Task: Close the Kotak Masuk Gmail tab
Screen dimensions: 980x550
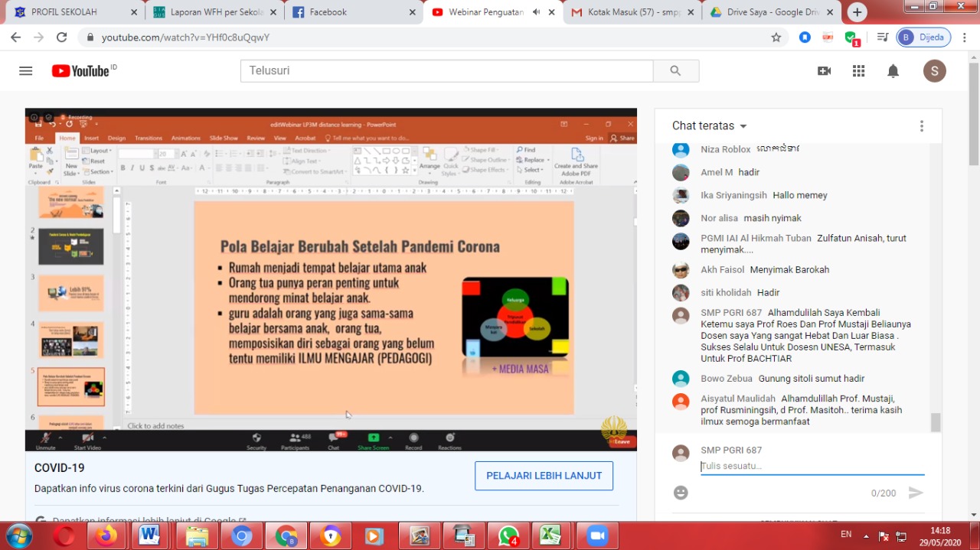Action: coord(691,12)
